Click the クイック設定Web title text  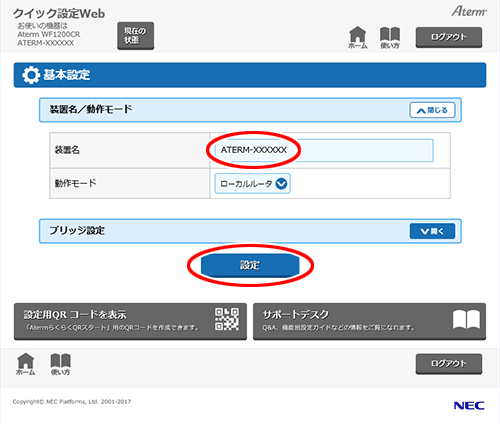(59, 13)
